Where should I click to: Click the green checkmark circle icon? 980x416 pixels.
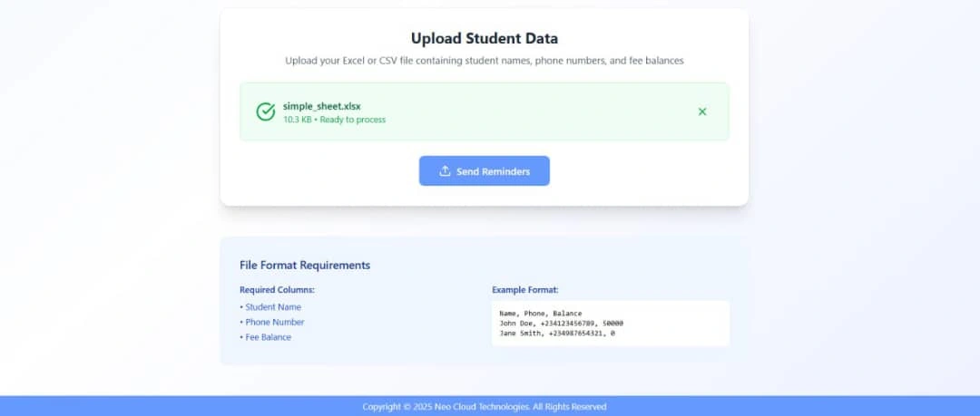tap(265, 111)
